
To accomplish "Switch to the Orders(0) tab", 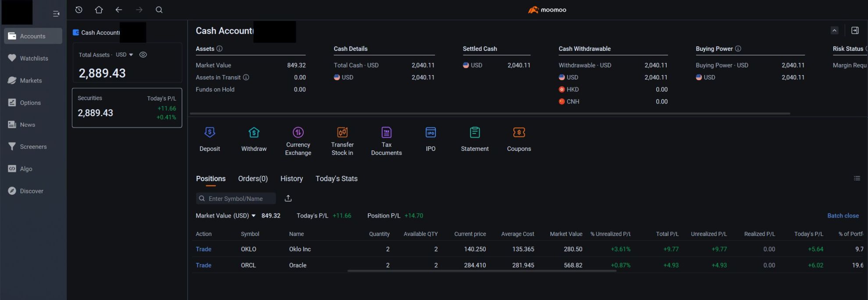I will point(253,179).
